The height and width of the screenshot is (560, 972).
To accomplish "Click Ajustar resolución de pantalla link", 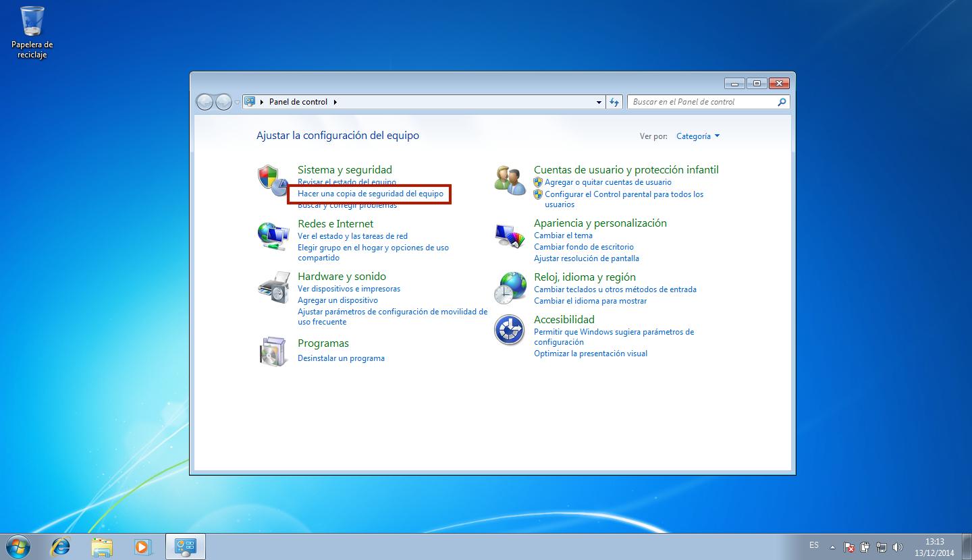I will pos(586,258).
